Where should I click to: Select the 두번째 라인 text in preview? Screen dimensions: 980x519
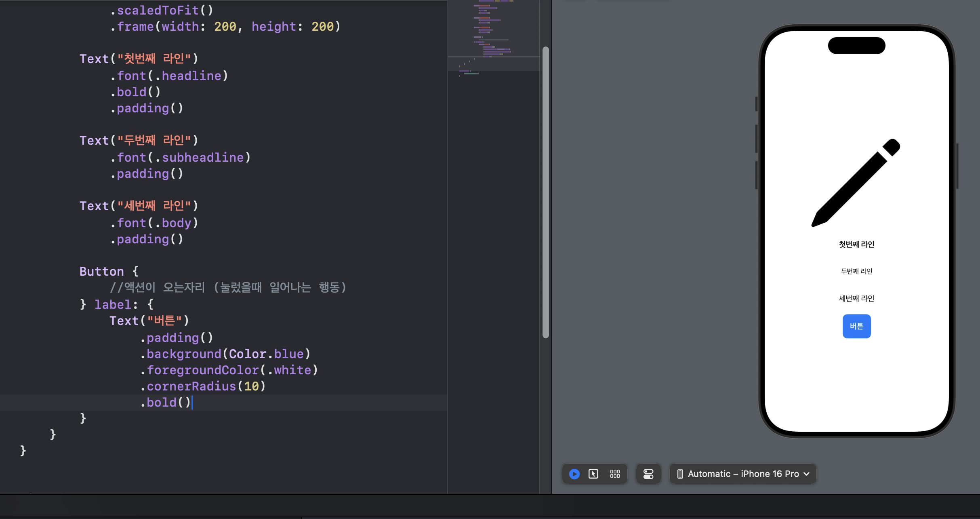856,271
